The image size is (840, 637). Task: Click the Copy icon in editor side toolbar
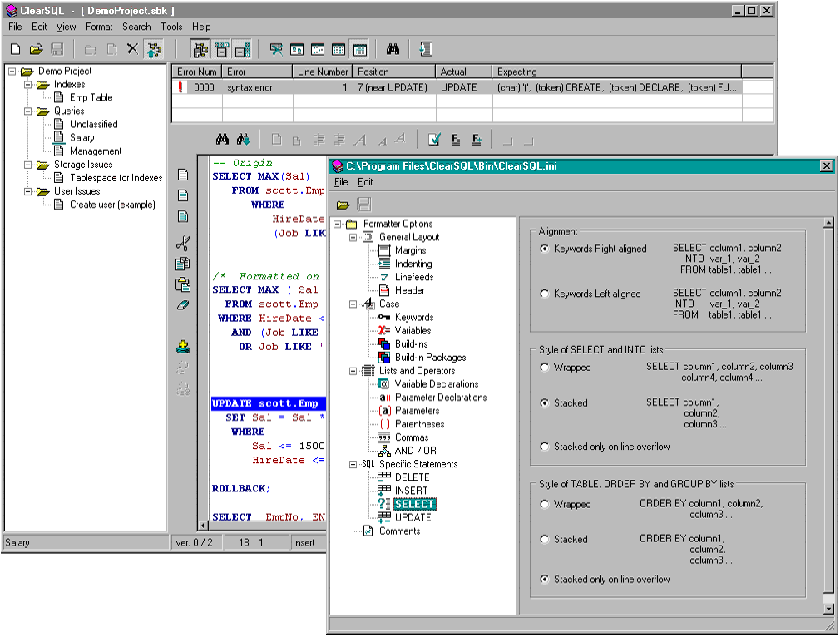coord(183,264)
